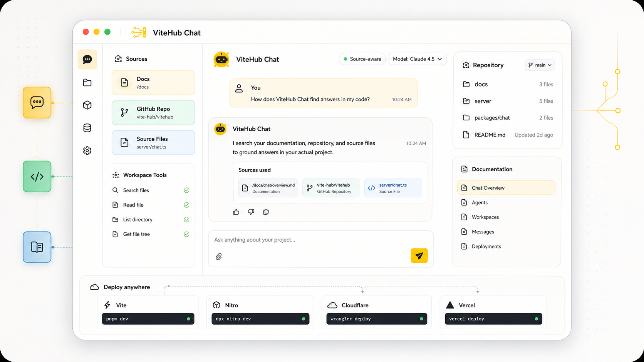Click Get file tree tool label

[x=136, y=234]
